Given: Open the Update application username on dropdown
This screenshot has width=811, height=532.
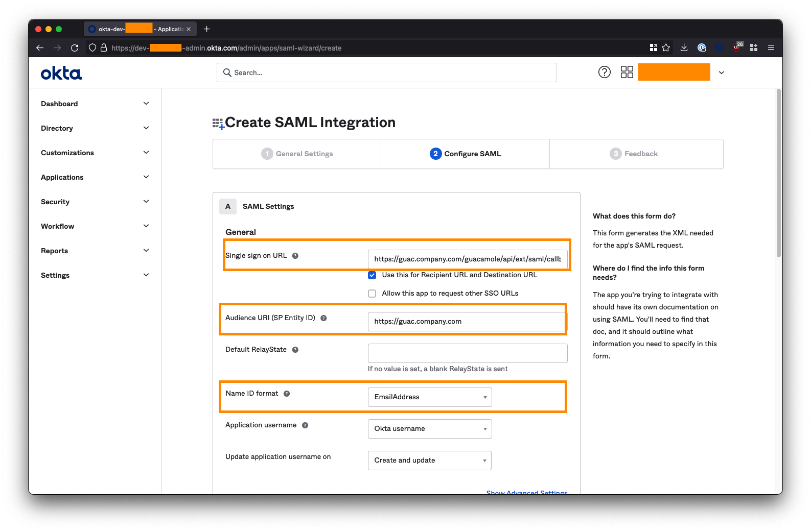Looking at the screenshot, I should coord(429,461).
